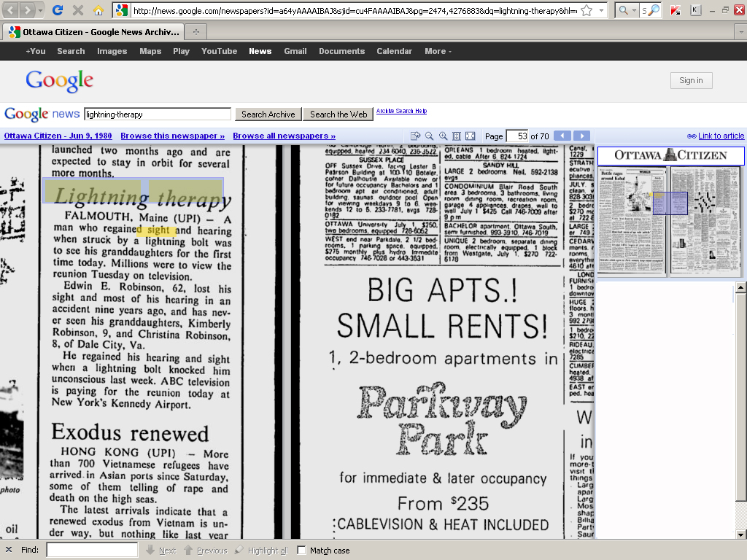Open +You in Google bar
Image resolution: width=747 pixels, height=560 pixels.
[x=36, y=51]
